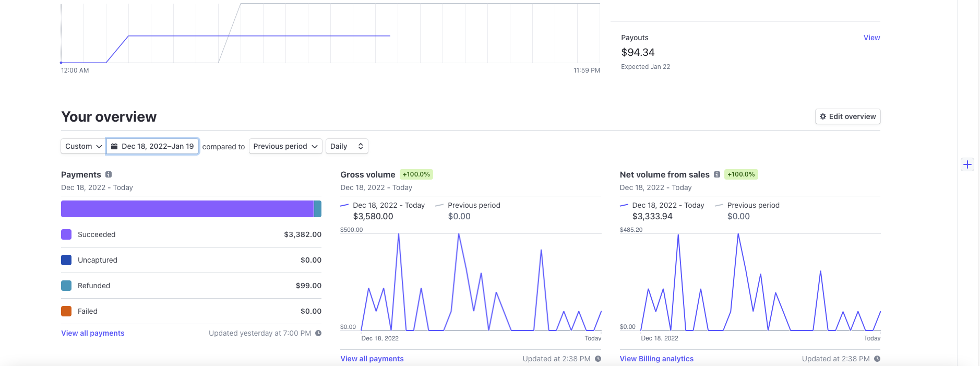Viewport: 980px width, 366px height.
Task: Click the Edit overview button
Action: pos(848,116)
